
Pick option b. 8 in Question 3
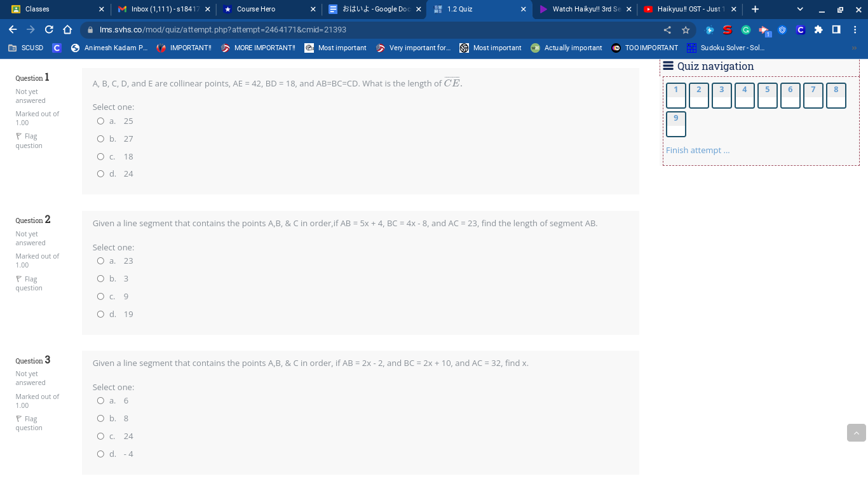(100, 419)
